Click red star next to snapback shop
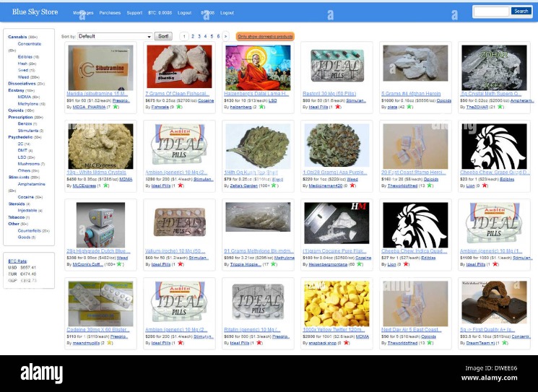 (x=347, y=343)
